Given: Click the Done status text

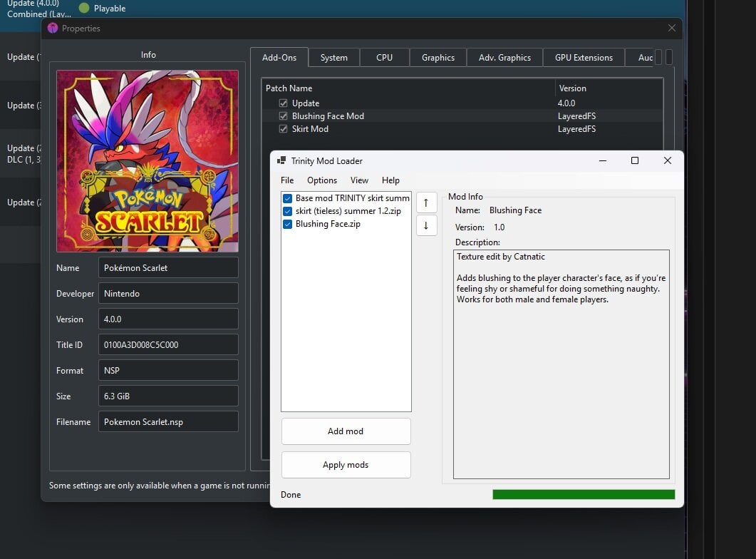Looking at the screenshot, I should coord(291,494).
